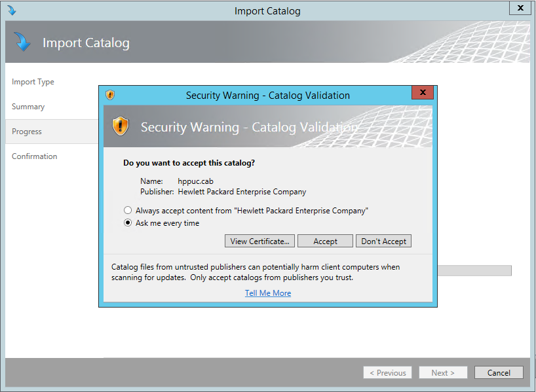Image resolution: width=536 pixels, height=392 pixels.
Task: Select the 'Ask me every time' option
Action: (x=128, y=223)
